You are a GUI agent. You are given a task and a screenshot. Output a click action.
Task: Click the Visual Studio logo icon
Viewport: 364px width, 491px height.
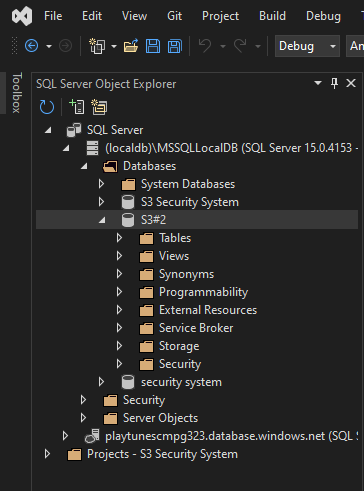coord(22,16)
